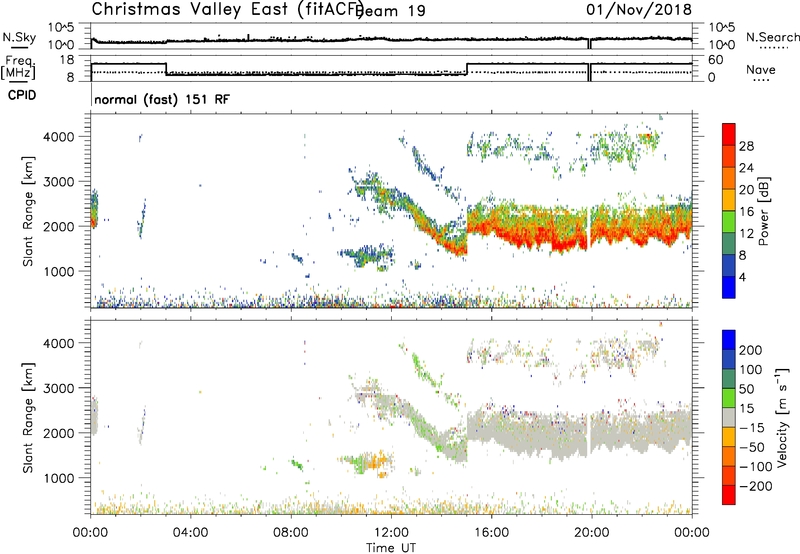Select the 'Time UT' axis title
Viewport: 800px width, 554px height.
(x=391, y=548)
